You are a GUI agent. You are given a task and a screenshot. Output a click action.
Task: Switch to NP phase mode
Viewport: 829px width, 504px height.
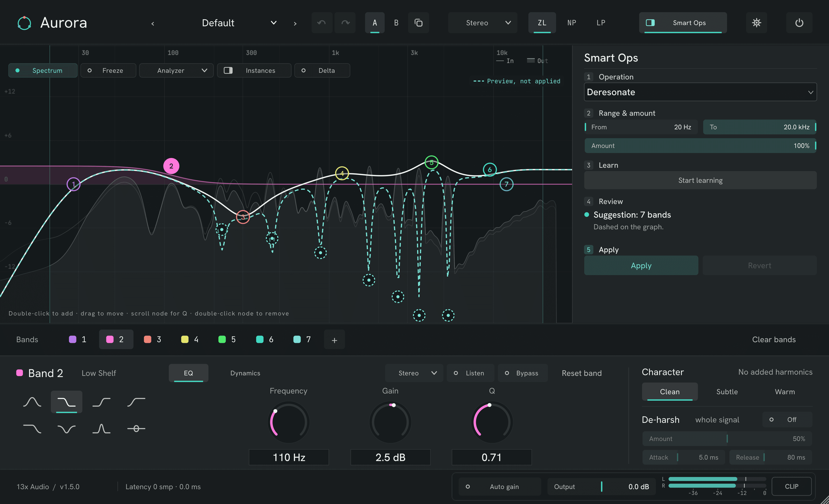572,22
